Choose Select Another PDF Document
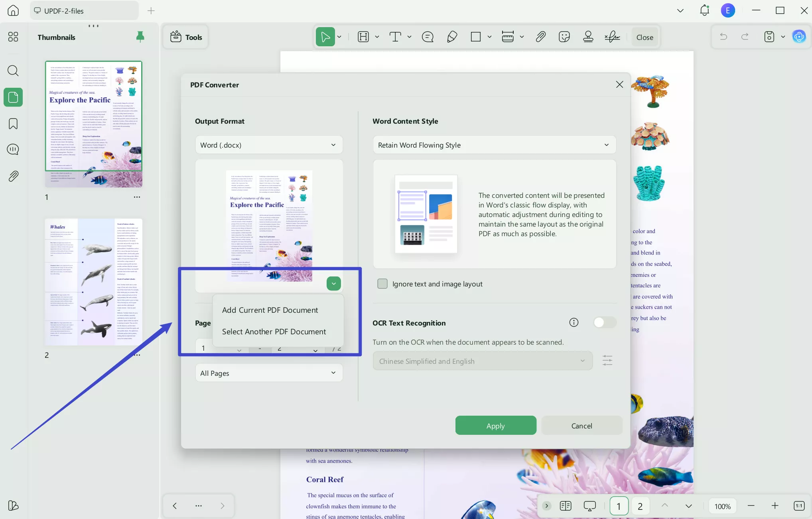Screen dimensions: 812x519 coord(274,332)
